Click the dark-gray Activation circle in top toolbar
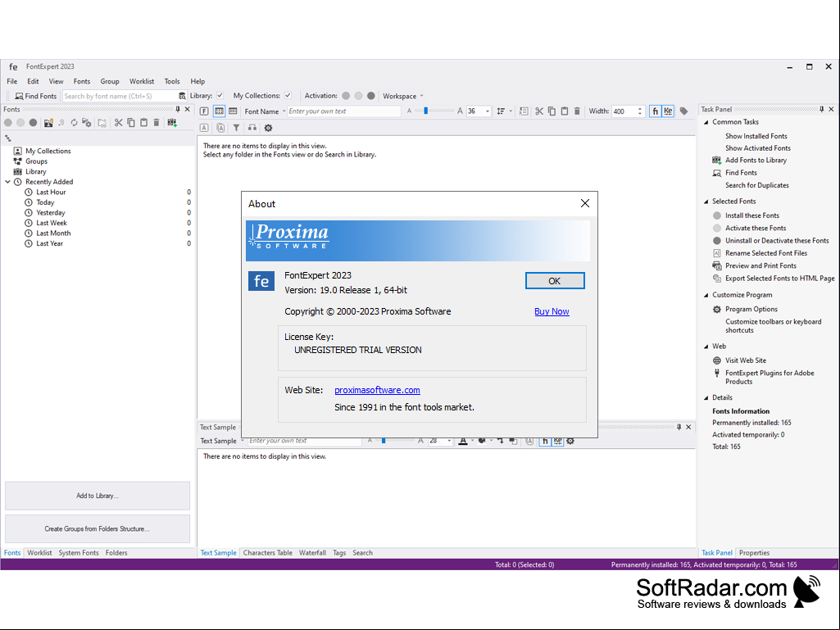 [x=370, y=96]
